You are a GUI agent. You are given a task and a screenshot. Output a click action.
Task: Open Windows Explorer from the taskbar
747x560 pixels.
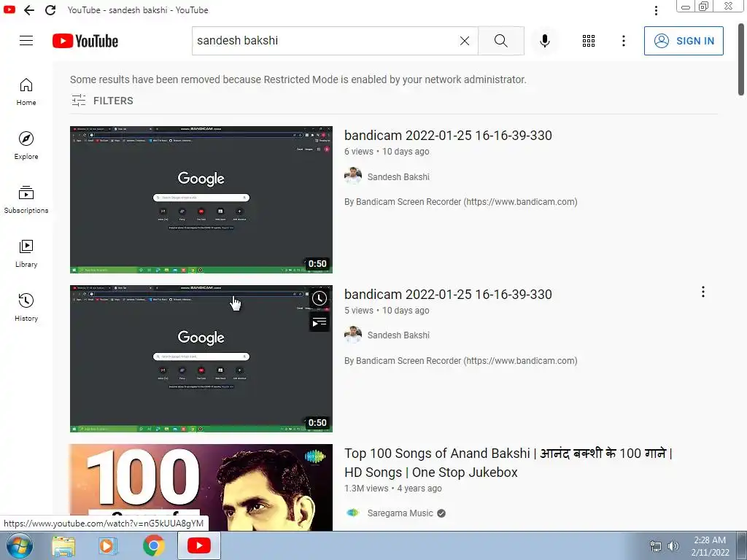[x=63, y=545]
